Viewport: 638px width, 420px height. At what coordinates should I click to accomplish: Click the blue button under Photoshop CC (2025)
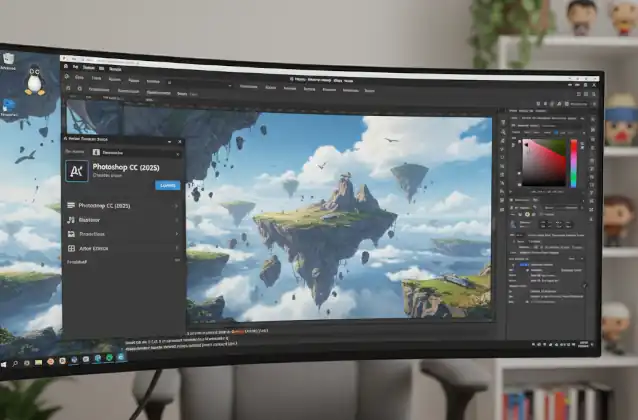[167, 185]
